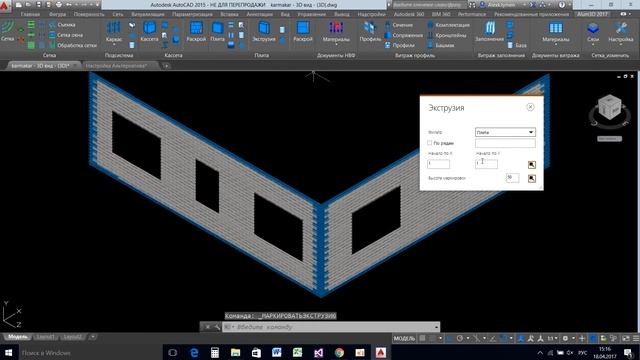This screenshot has width=640, height=360.
Task: Open Chrome from the taskbar
Action: [x=339, y=353]
